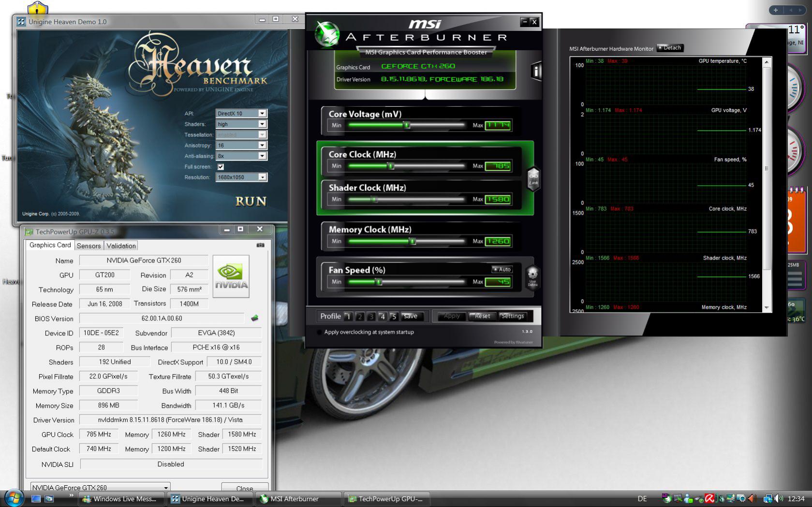Click the Core Clock max value field
The height and width of the screenshot is (507, 812).
point(498,166)
